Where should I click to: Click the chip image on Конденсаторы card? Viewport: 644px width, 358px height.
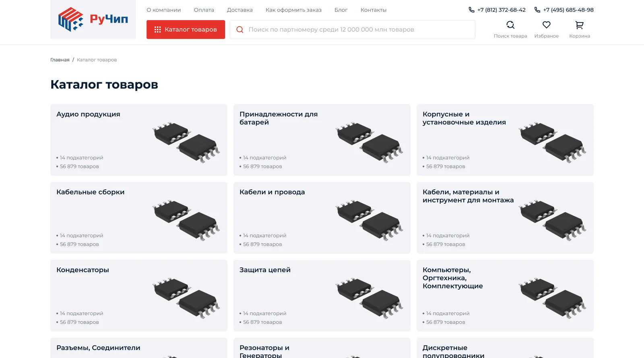(186, 298)
